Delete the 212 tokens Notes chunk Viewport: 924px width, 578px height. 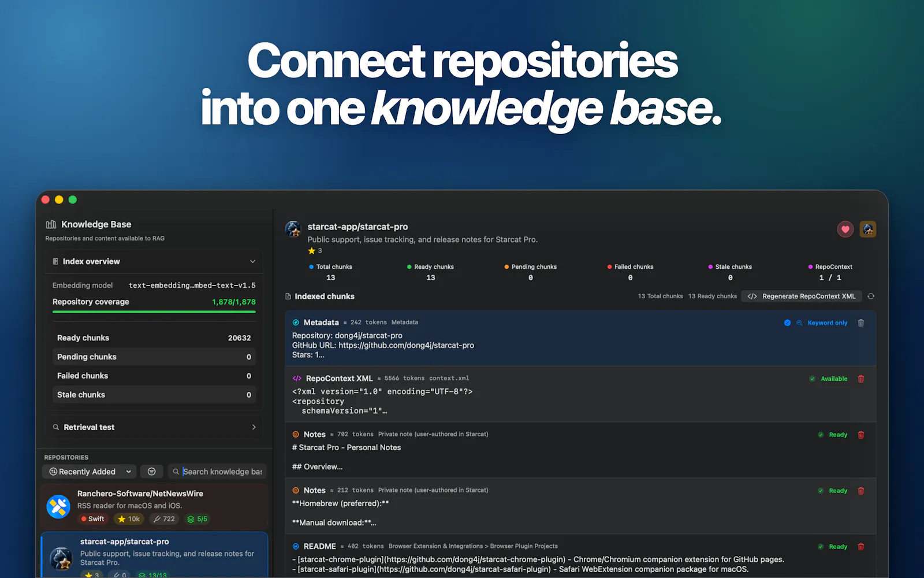tap(861, 491)
